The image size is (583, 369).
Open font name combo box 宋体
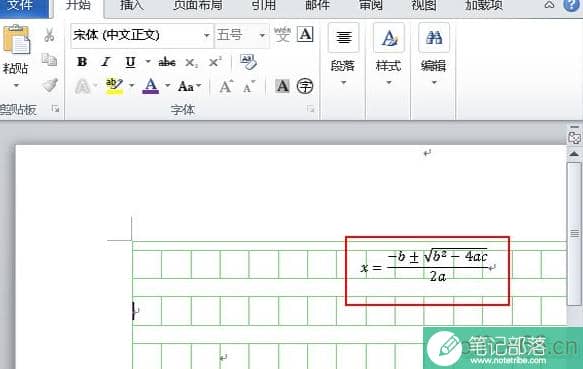[141, 35]
